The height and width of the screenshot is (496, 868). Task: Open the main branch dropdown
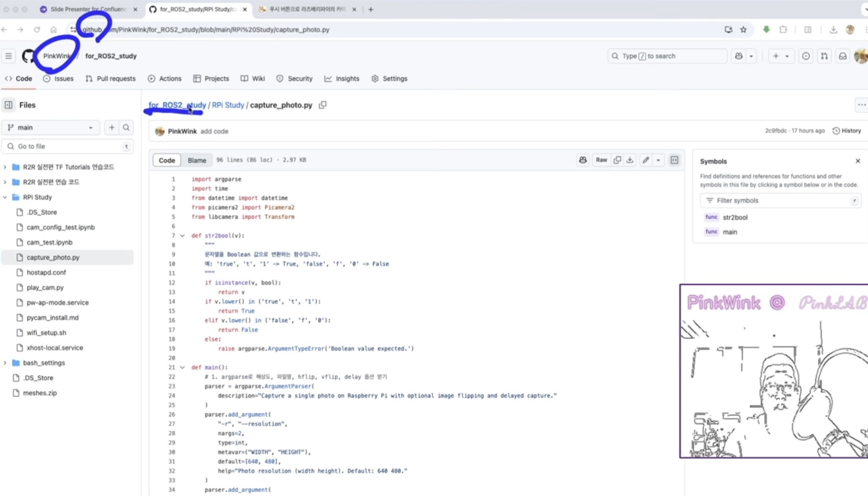tap(51, 127)
